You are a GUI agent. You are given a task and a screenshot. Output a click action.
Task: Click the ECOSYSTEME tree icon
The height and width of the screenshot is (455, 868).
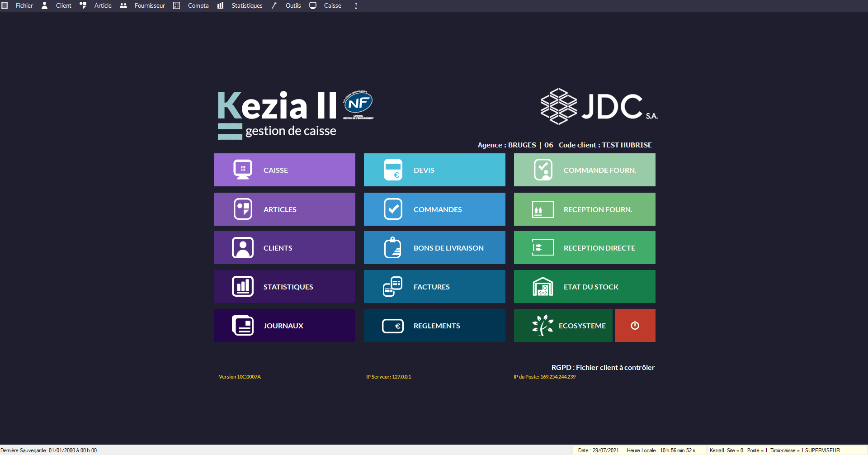pos(543,325)
